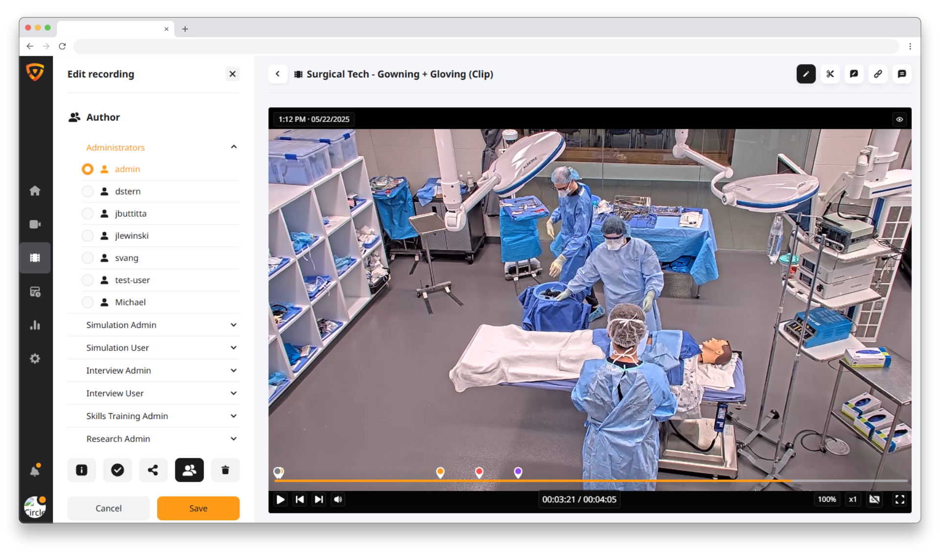The height and width of the screenshot is (560, 940).
Task: Change the 100% zoom level
Action: tap(827, 499)
